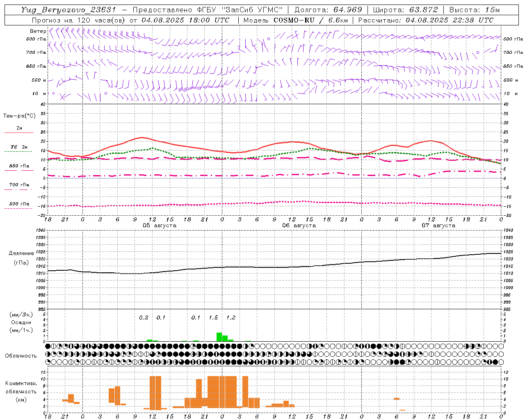Click the Долгота: 64.969 header value
525x420 pixels.
[328, 10]
